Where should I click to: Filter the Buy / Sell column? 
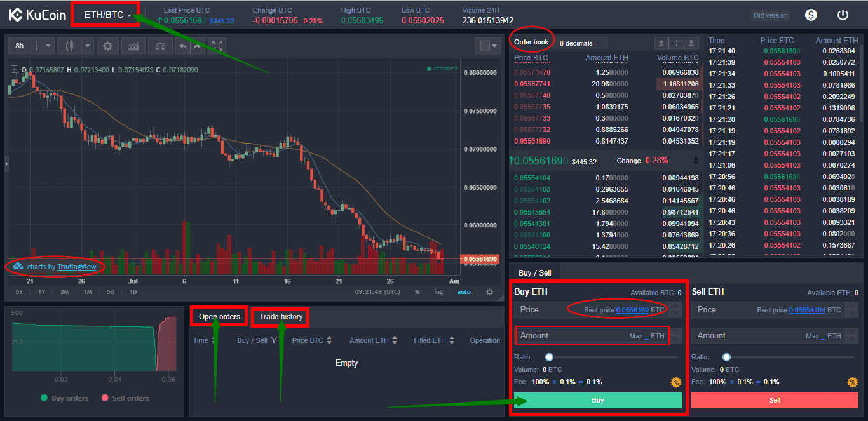pos(274,340)
